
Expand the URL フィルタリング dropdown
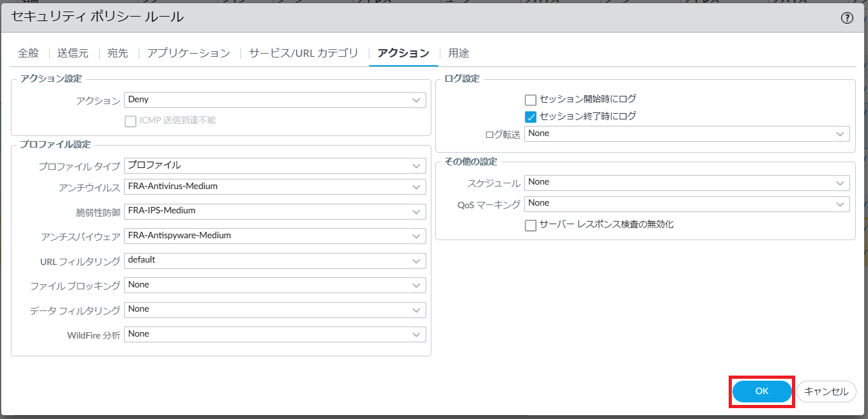[x=417, y=261]
